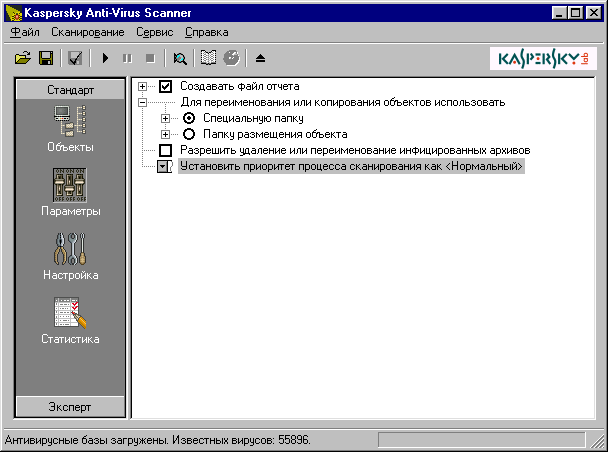Screen dimensions: 608x452
Task: Pause scanning with the pause button
Action: point(127,59)
